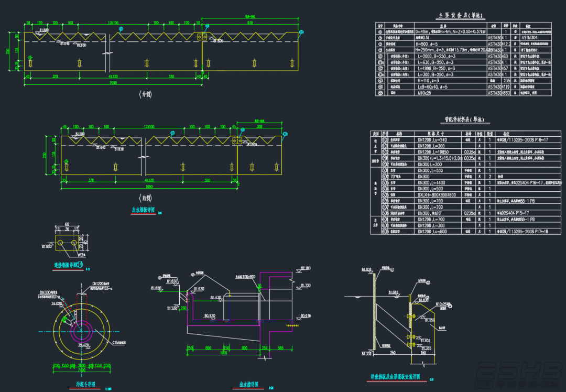566x392 pixels.
Task: Click the 1990 overall dimension of inner weir
Action: [x=149, y=187]
